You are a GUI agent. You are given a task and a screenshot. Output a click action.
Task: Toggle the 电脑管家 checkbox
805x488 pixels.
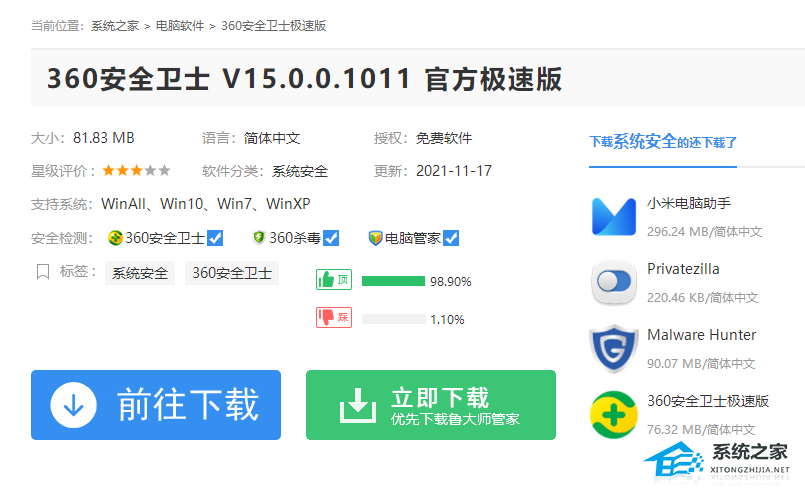coord(451,238)
